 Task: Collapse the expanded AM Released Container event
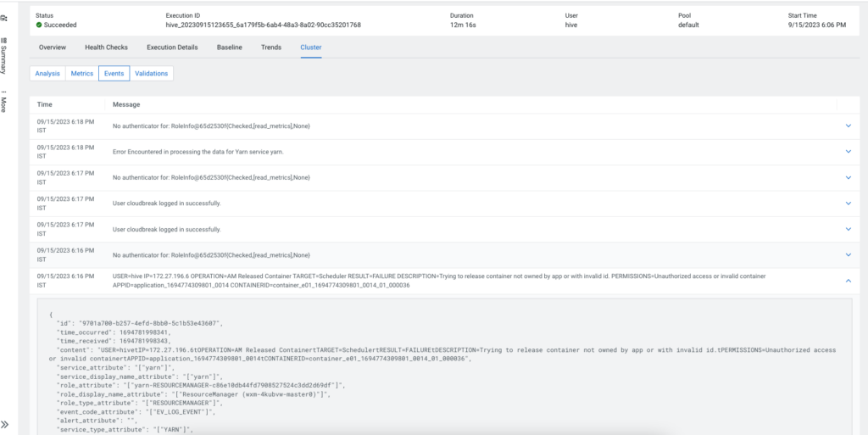[x=848, y=281]
